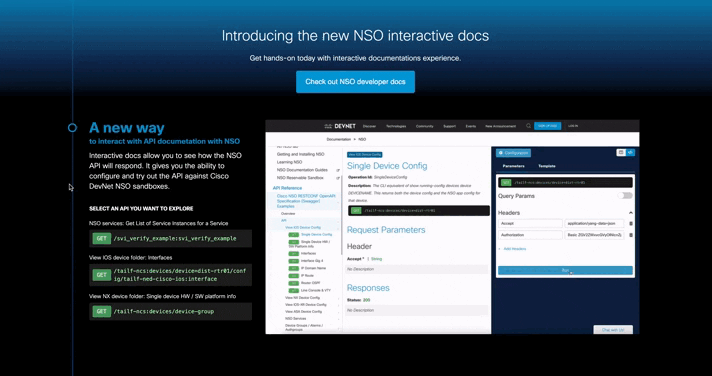Click external link icon beside NSO Documentation Guides
This screenshot has width=712, height=376.
(x=337, y=170)
